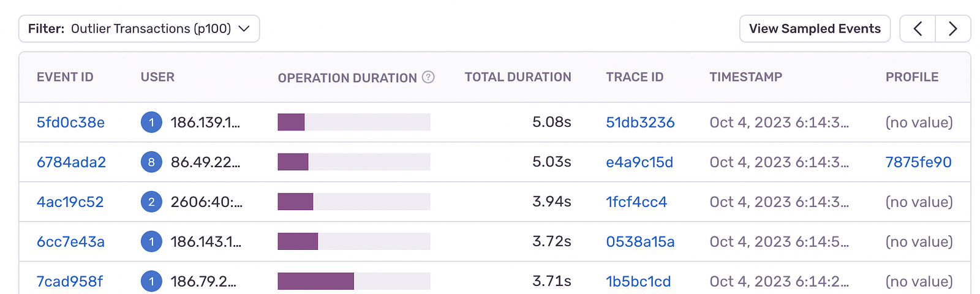Open trace 51db3236

(640, 123)
